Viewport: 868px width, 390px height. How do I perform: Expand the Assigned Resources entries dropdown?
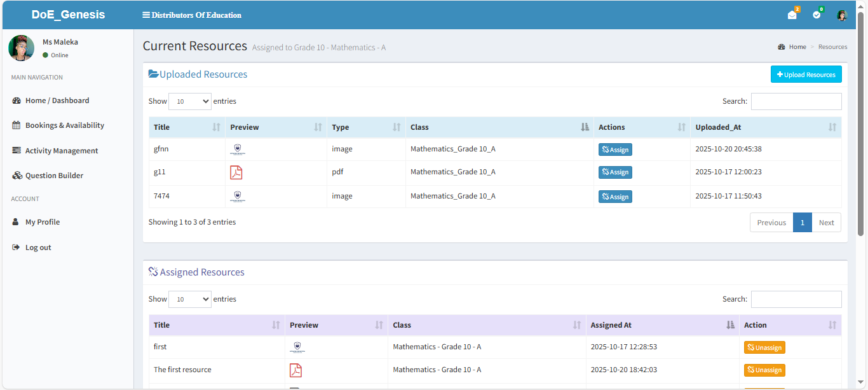[x=189, y=299]
